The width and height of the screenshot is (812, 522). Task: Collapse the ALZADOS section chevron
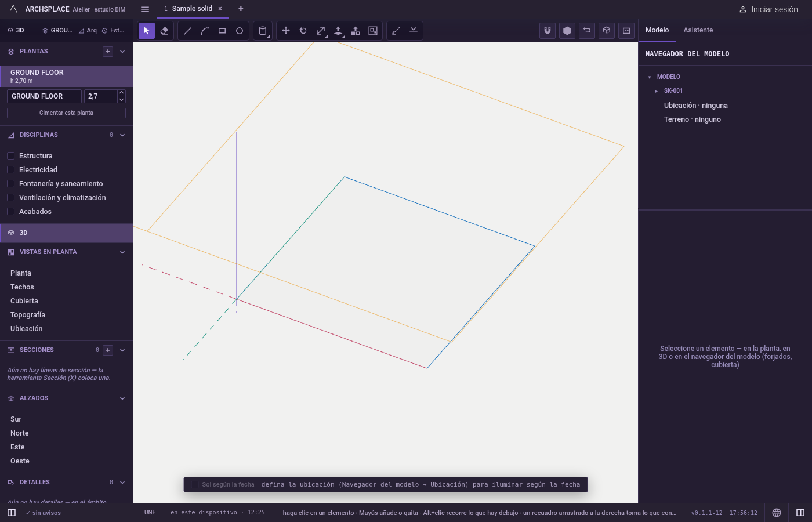[x=122, y=398]
